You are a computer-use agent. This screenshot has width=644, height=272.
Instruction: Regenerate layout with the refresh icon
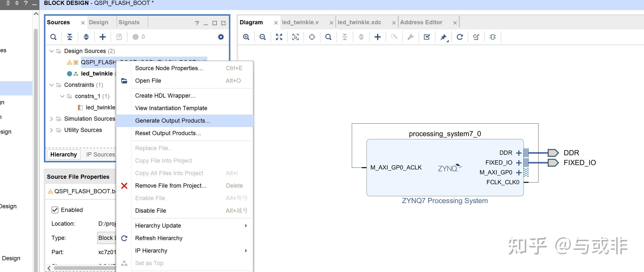tap(460, 37)
